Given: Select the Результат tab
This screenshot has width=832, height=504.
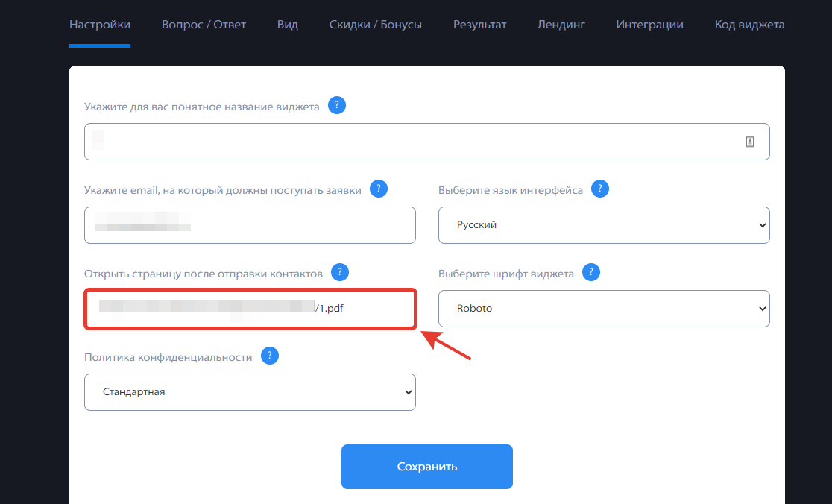Looking at the screenshot, I should (479, 25).
